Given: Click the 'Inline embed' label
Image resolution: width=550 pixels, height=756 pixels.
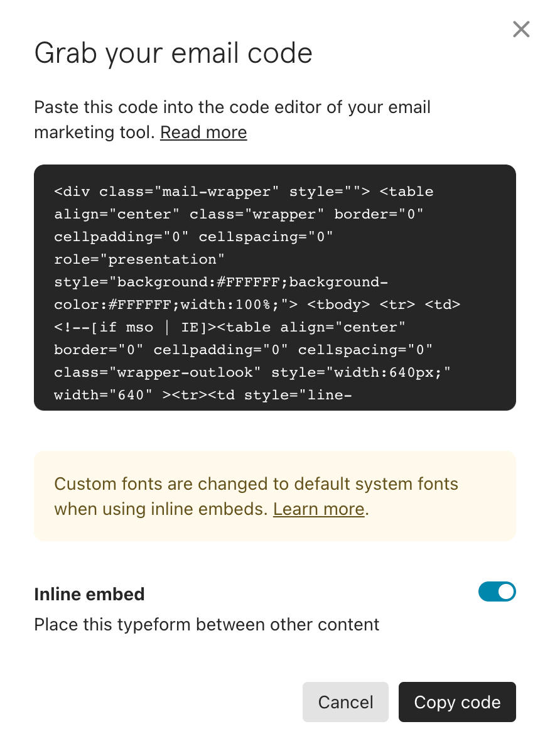Looking at the screenshot, I should (89, 594).
